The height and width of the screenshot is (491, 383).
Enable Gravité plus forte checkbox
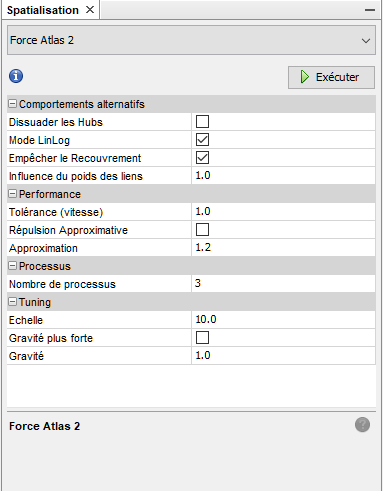pos(202,338)
